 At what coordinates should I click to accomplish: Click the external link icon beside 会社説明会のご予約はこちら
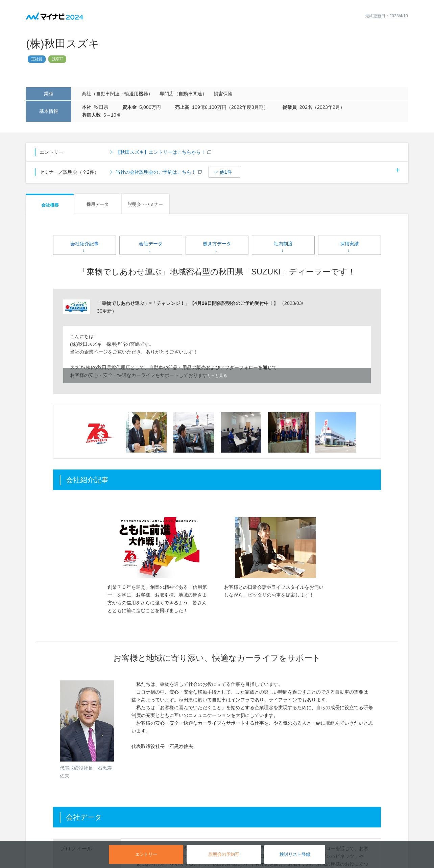pos(200,172)
